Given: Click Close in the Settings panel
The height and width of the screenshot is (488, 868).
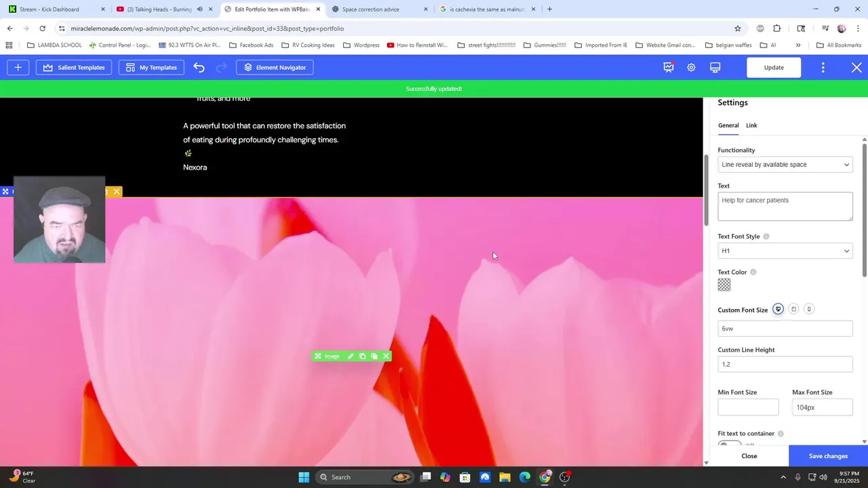Looking at the screenshot, I should point(749,456).
